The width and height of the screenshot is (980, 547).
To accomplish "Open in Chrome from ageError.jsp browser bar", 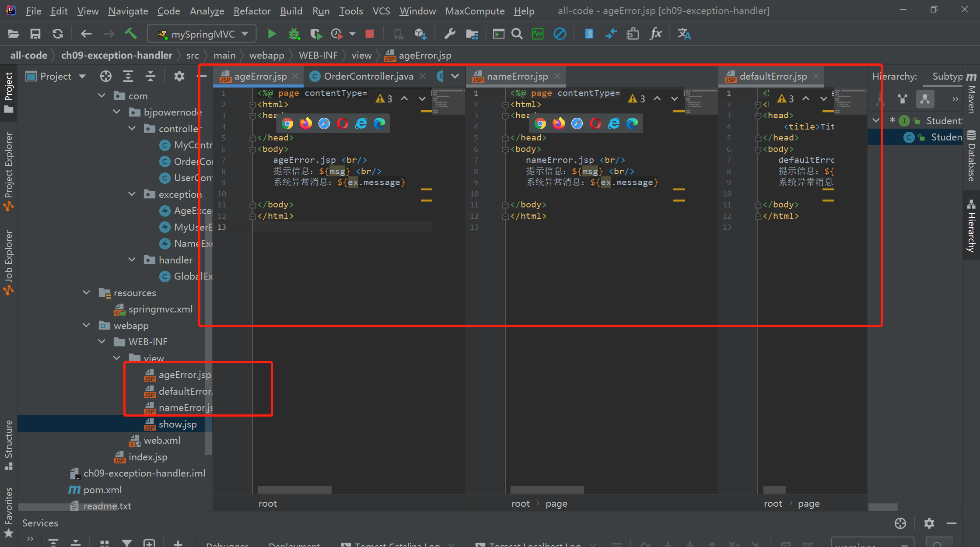I will pos(287,123).
